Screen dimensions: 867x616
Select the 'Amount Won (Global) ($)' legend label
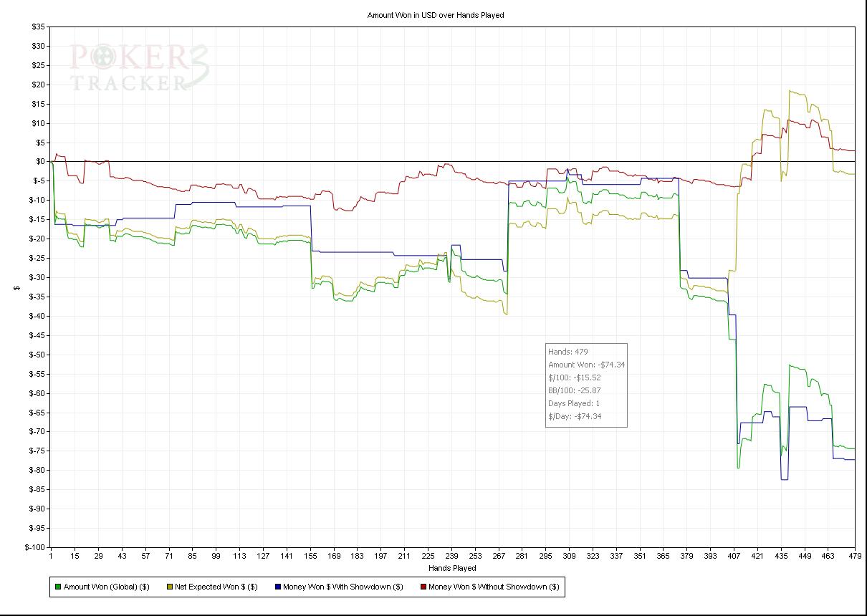pyautogui.click(x=107, y=587)
